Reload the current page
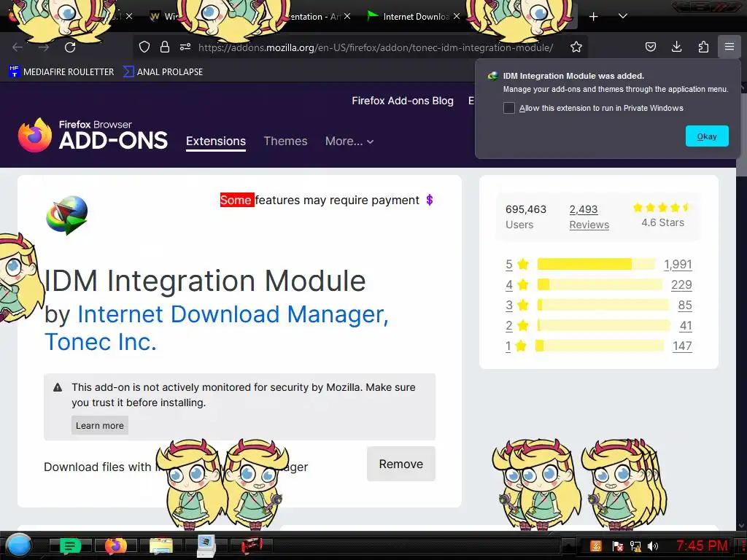 70,47
